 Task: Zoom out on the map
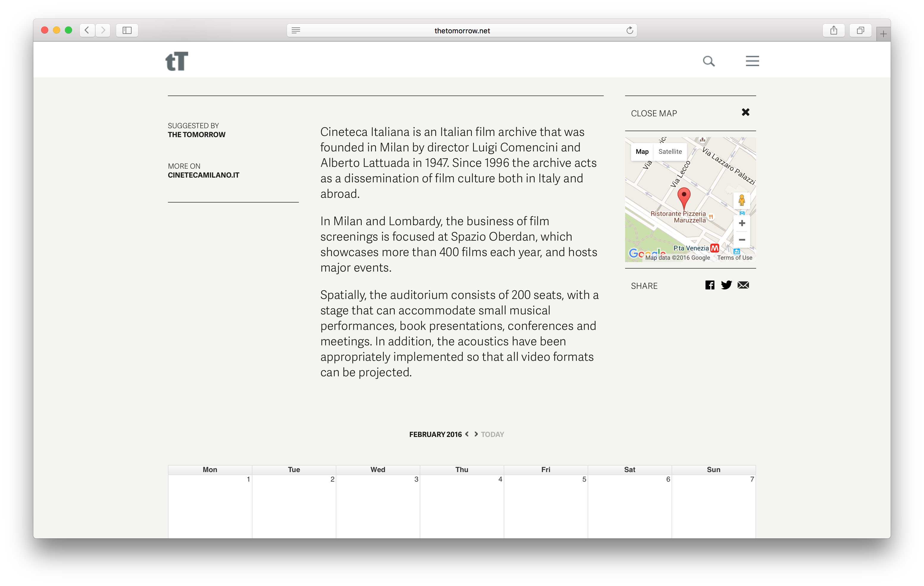pyautogui.click(x=742, y=240)
